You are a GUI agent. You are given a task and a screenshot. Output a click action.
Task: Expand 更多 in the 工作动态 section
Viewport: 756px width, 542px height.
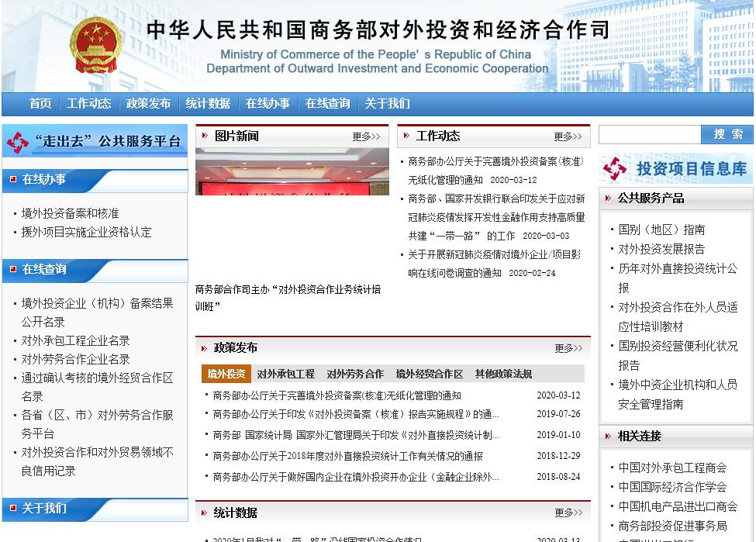tap(568, 136)
